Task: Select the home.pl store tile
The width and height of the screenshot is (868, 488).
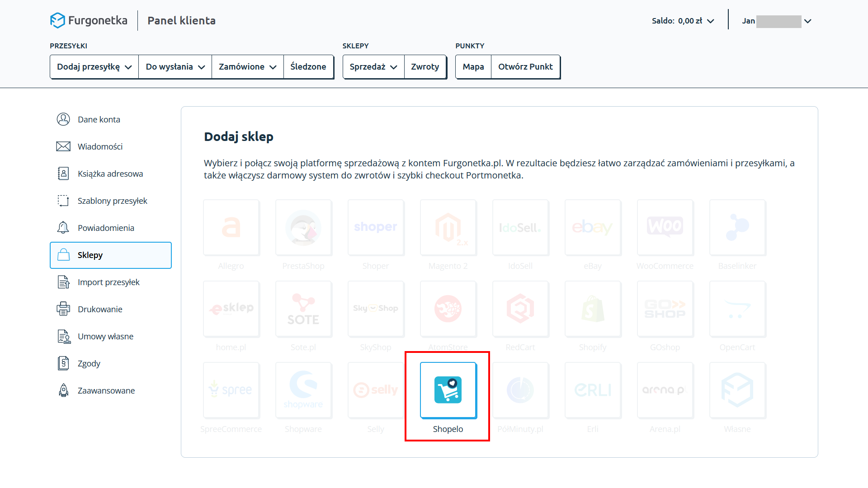Action: tap(231, 309)
